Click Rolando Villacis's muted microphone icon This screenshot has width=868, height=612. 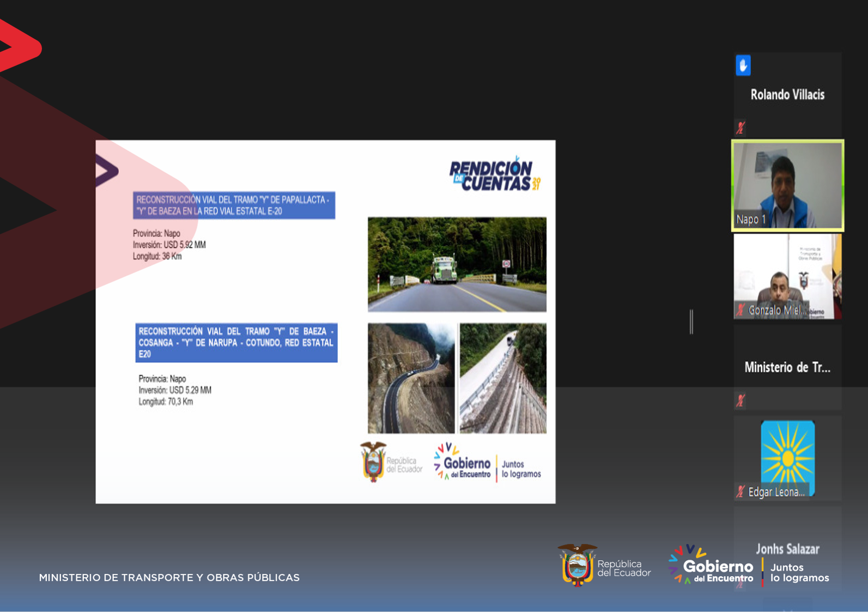(740, 128)
